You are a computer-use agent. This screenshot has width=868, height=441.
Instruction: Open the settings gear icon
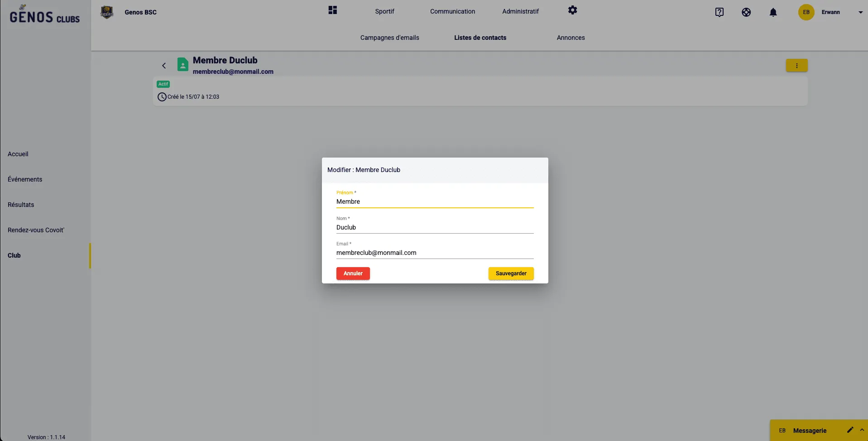tap(572, 10)
